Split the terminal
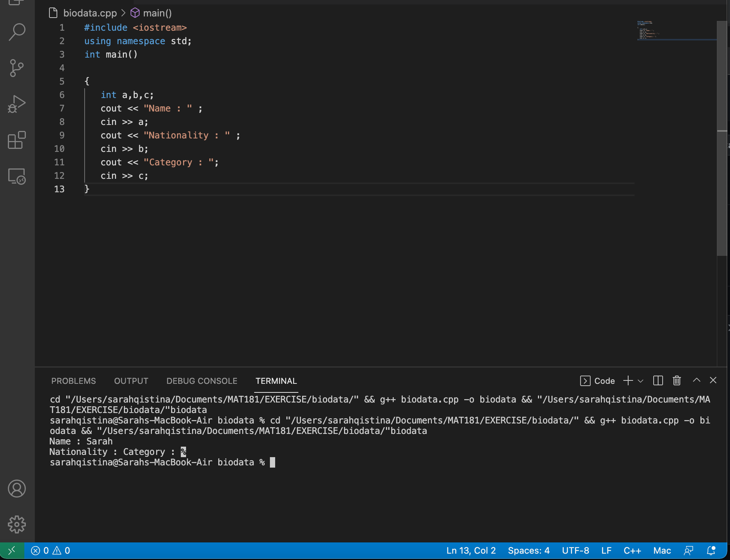This screenshot has height=560, width=730. coord(658,380)
